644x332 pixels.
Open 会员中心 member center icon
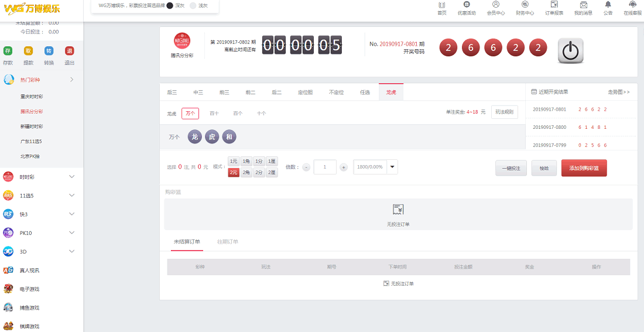click(x=496, y=5)
